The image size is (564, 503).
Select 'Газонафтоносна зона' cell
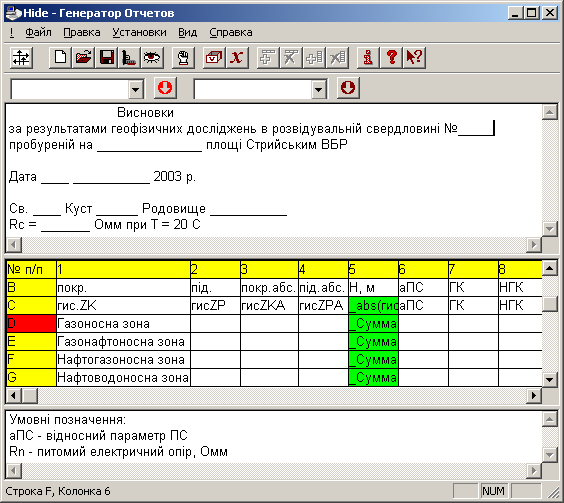(x=123, y=341)
